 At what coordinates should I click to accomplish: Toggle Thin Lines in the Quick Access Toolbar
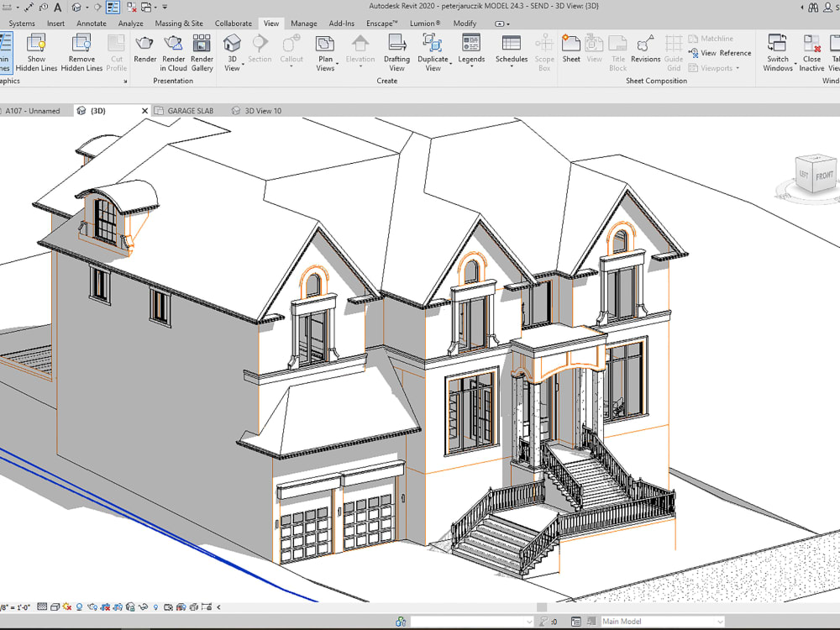pos(111,8)
